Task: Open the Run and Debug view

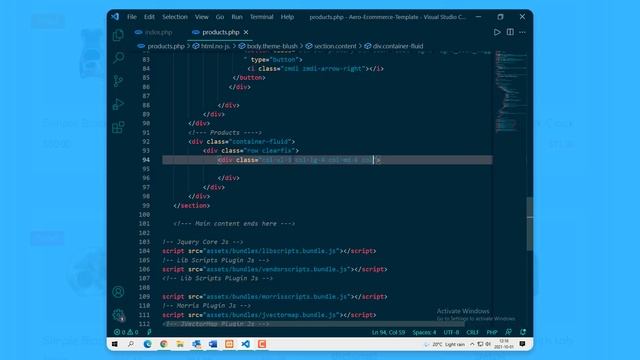Action: 118,104
